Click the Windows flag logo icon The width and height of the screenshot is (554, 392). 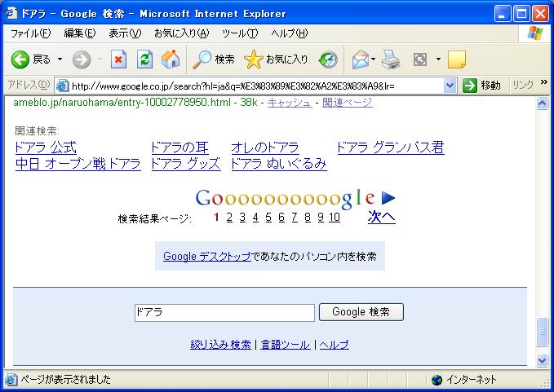(x=535, y=33)
